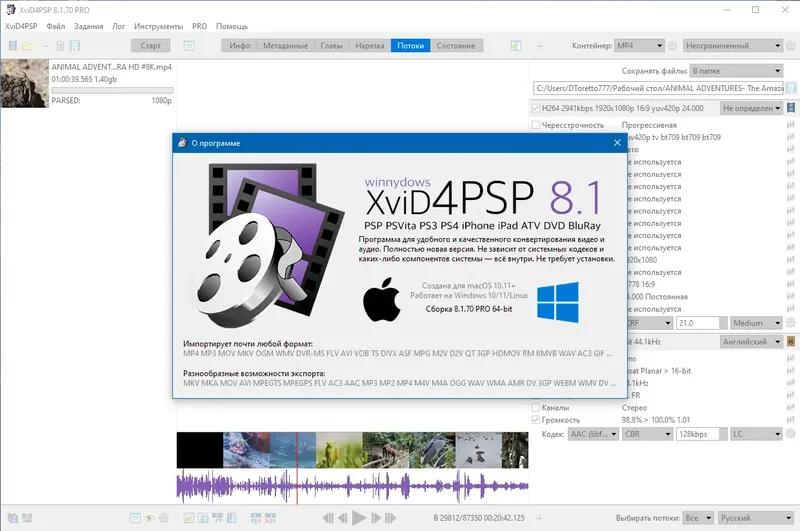
Task: Click the window layout icon left of eye icon
Action: (135, 518)
